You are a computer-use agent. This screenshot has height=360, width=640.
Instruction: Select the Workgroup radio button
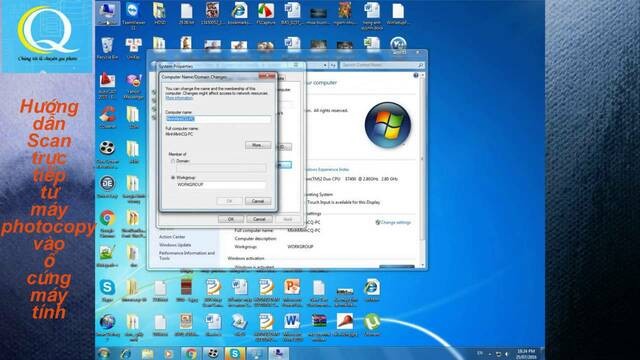coord(173,178)
